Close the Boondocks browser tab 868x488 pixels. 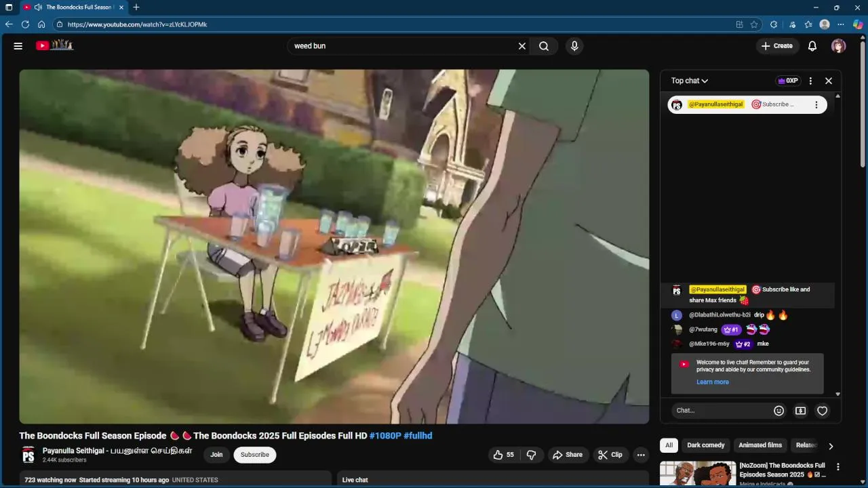tap(121, 7)
